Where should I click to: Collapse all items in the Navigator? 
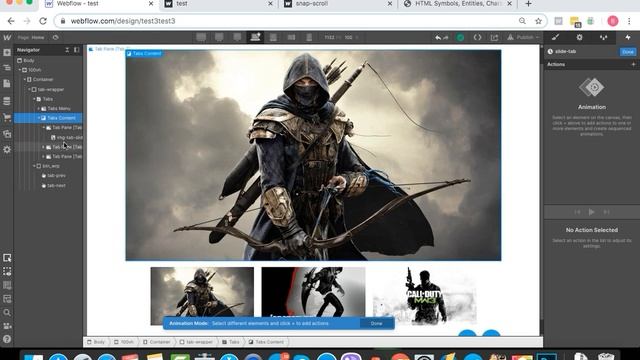click(x=67, y=50)
